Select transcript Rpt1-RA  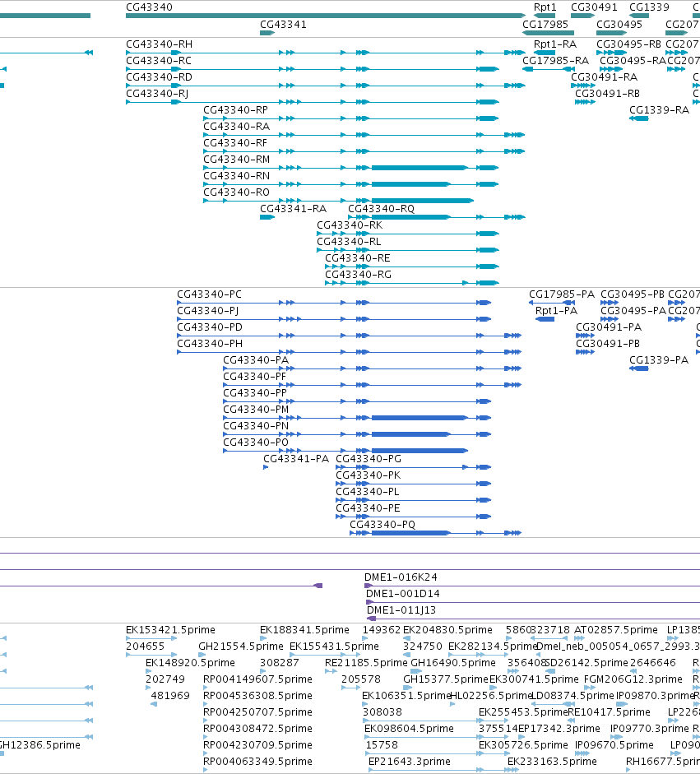click(555, 44)
